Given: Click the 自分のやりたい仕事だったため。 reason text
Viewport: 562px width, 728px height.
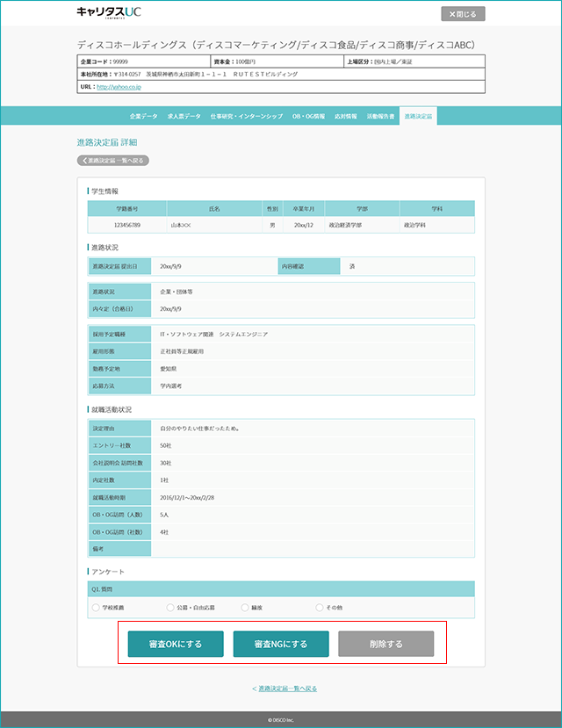Looking at the screenshot, I should (x=200, y=429).
